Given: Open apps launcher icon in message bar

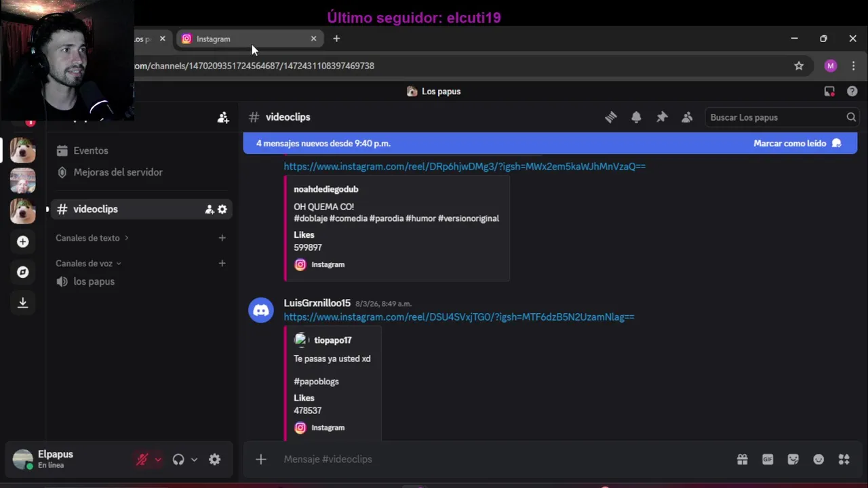Looking at the screenshot, I should coord(844,460).
